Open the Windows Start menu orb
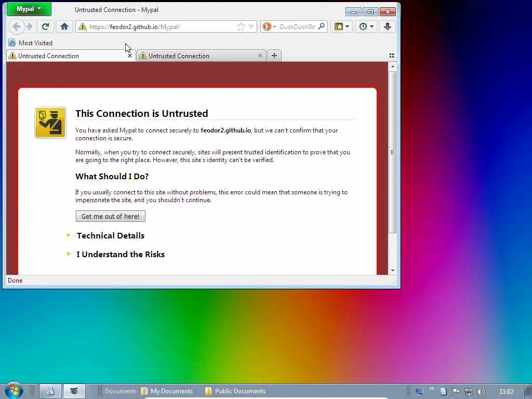 point(14,391)
